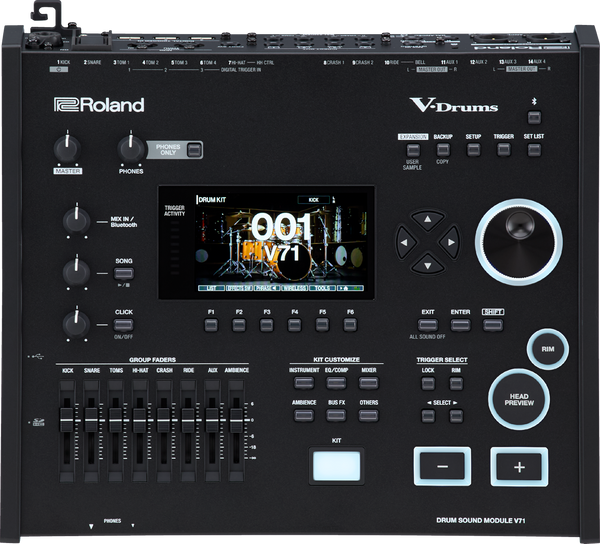Open the INSTRUMENT kit customize page

(304, 383)
